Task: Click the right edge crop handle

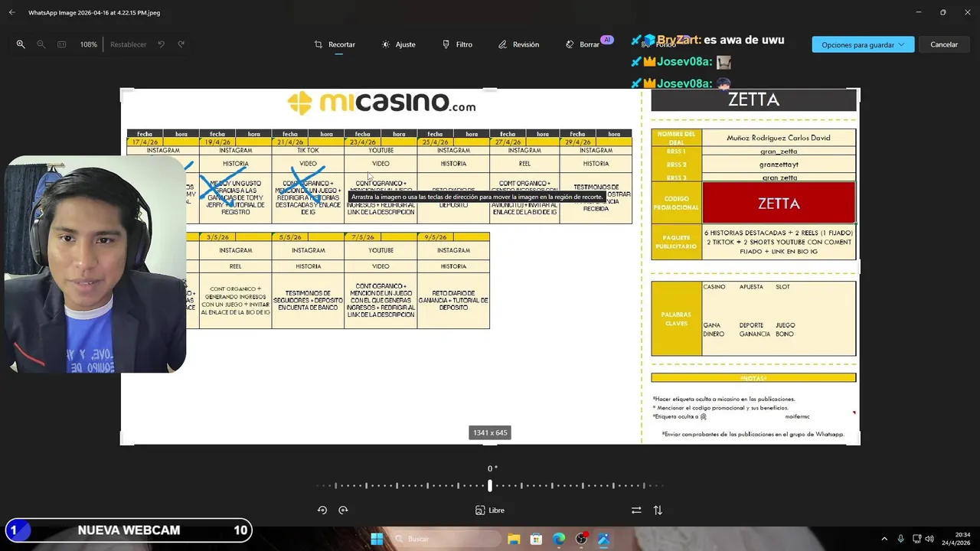Action: click(859, 266)
